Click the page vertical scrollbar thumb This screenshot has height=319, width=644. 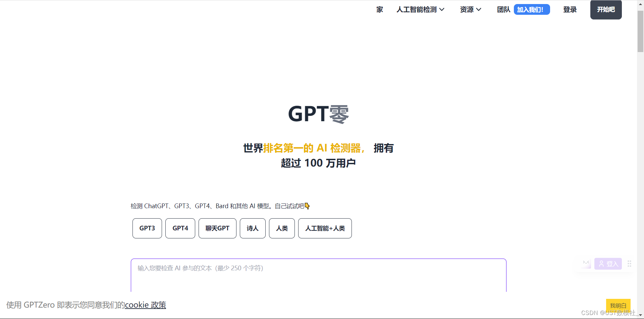tap(640, 31)
